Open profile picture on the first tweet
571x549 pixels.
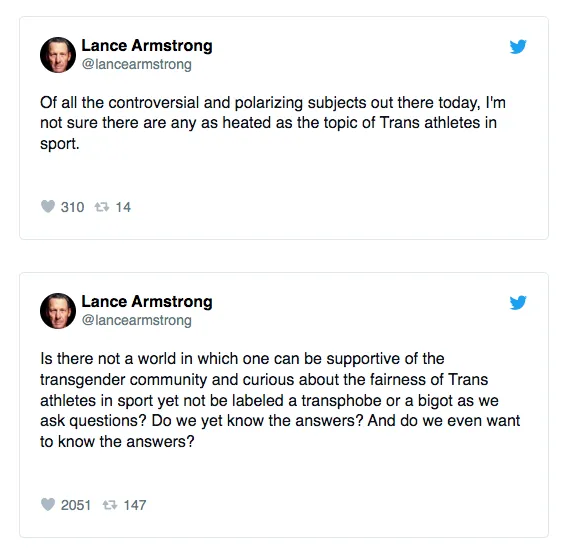pos(58,55)
